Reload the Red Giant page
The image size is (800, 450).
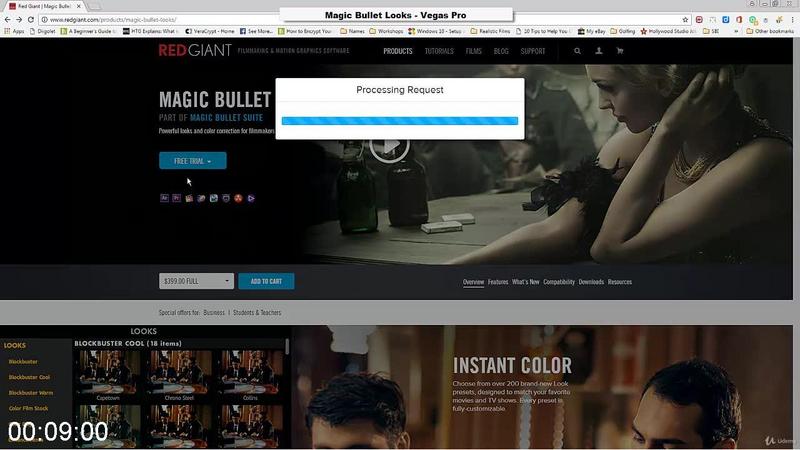pyautogui.click(x=31, y=19)
